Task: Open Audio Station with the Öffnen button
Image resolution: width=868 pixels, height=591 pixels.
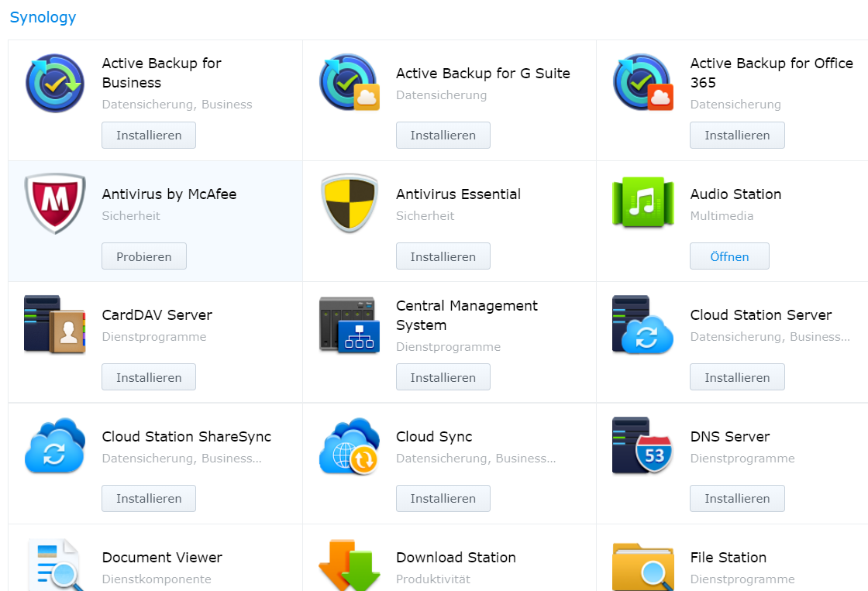Action: [x=729, y=256]
